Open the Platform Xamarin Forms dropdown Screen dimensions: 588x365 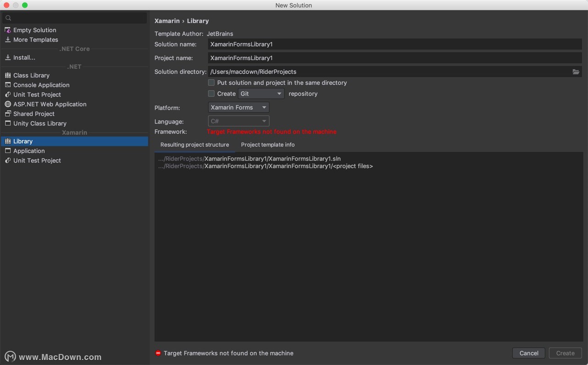(x=238, y=107)
